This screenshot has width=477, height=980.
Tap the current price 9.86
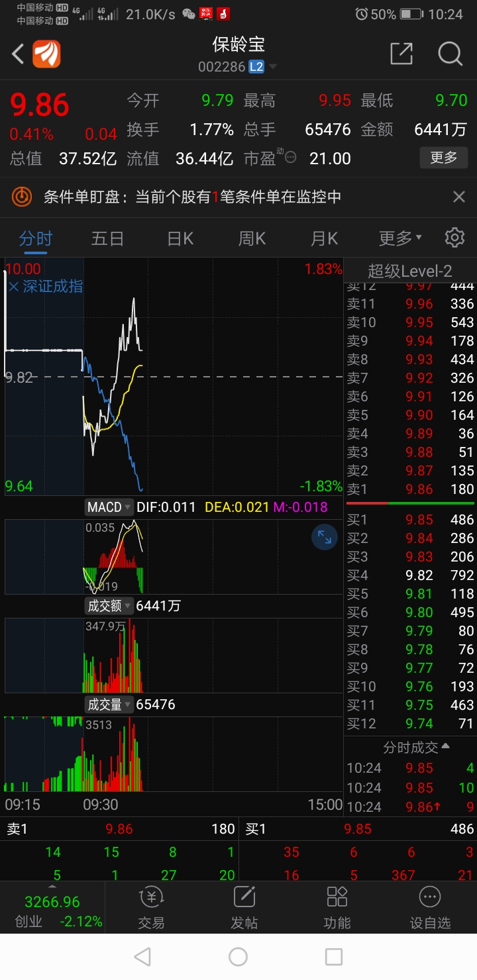(40, 105)
